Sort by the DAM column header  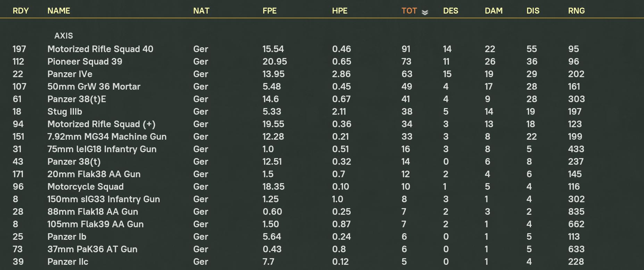click(494, 11)
